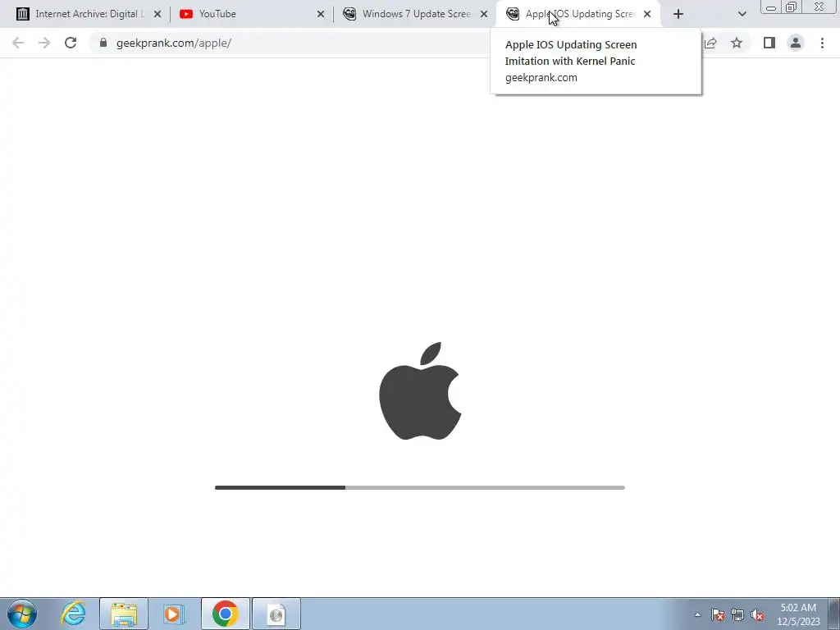Share this page icon
This screenshot has height=630, width=840.
tap(710, 43)
